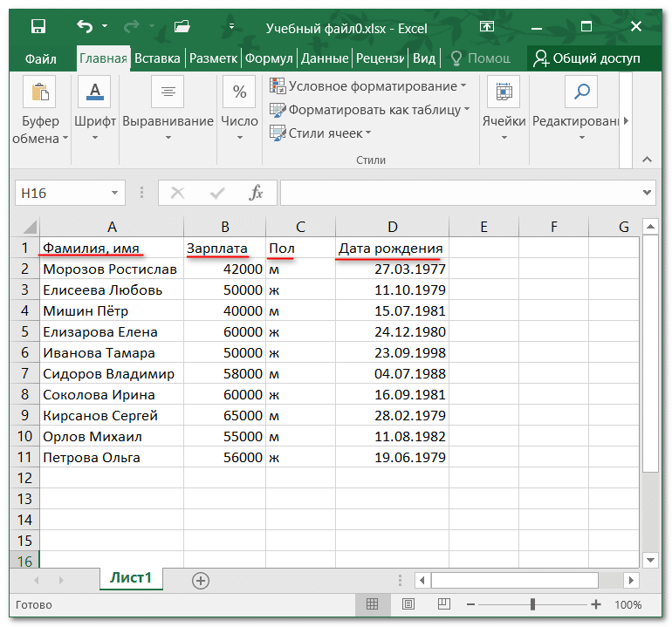Click the Enter checkmark icon in formula bar
This screenshot has height=627, width=672.
coord(217,193)
